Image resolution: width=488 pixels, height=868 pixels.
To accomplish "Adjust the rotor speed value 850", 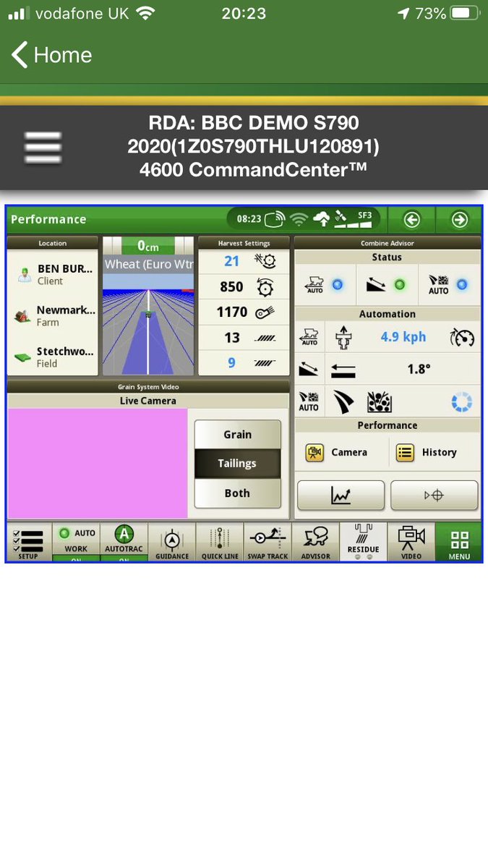I will (x=231, y=287).
